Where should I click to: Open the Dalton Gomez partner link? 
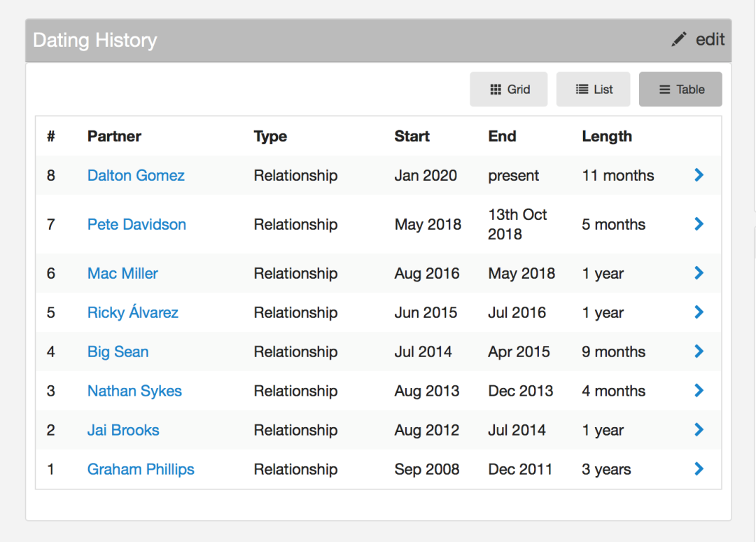pyautogui.click(x=136, y=176)
